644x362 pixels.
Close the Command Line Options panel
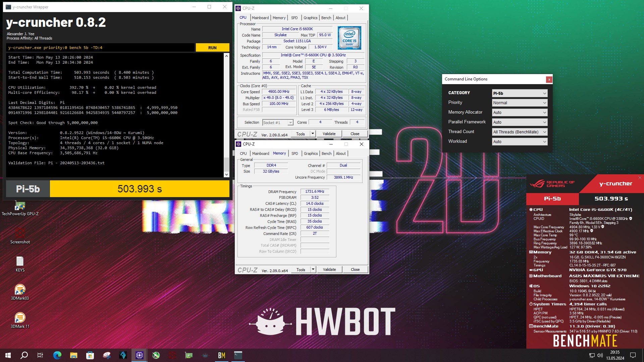click(x=549, y=79)
